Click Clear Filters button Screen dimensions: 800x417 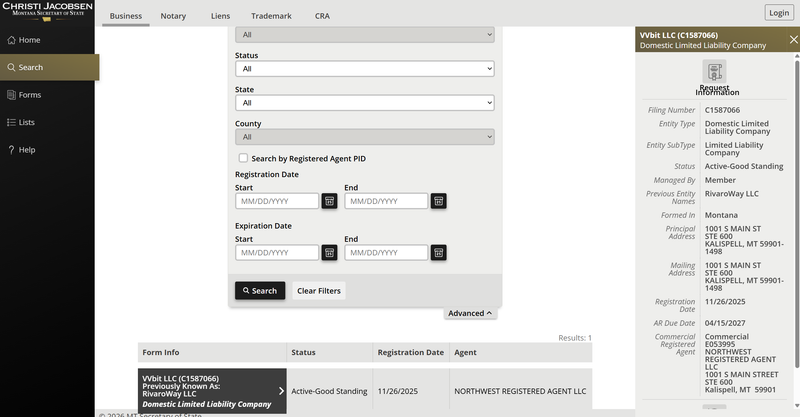click(319, 291)
